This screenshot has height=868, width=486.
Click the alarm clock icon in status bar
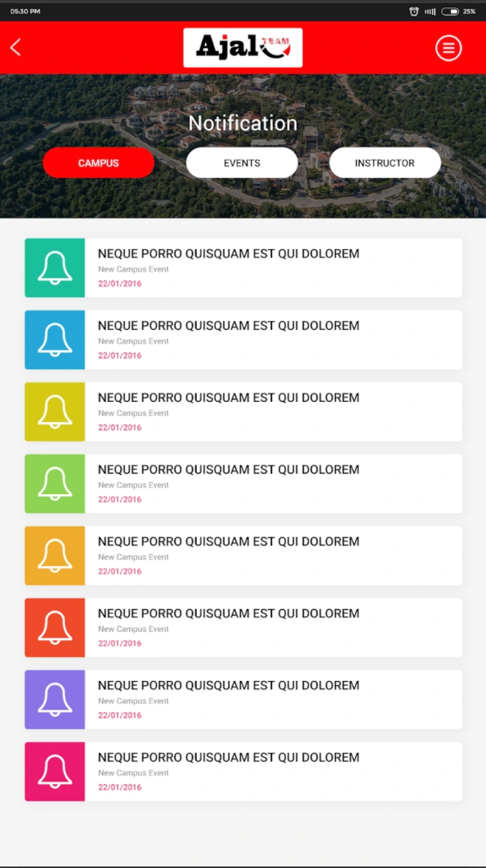click(x=413, y=11)
